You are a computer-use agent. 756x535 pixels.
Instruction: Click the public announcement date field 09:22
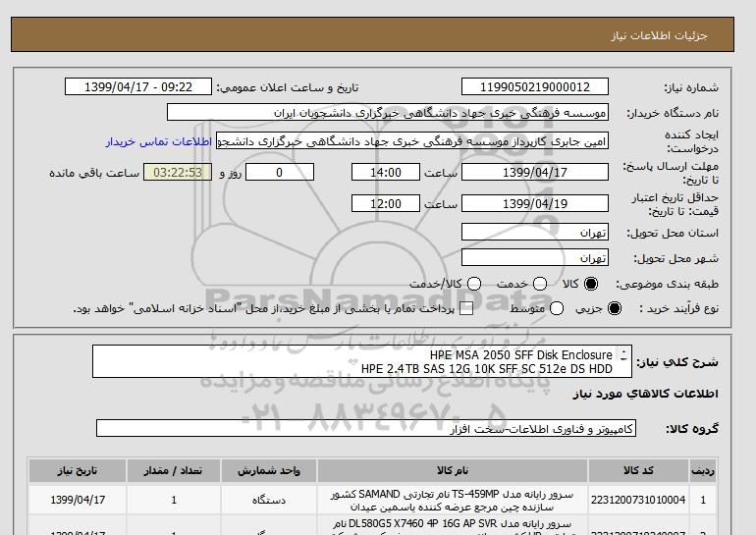(138, 86)
